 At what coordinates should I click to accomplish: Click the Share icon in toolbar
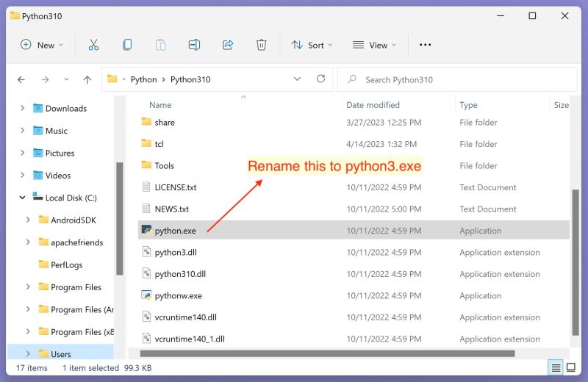click(x=228, y=45)
